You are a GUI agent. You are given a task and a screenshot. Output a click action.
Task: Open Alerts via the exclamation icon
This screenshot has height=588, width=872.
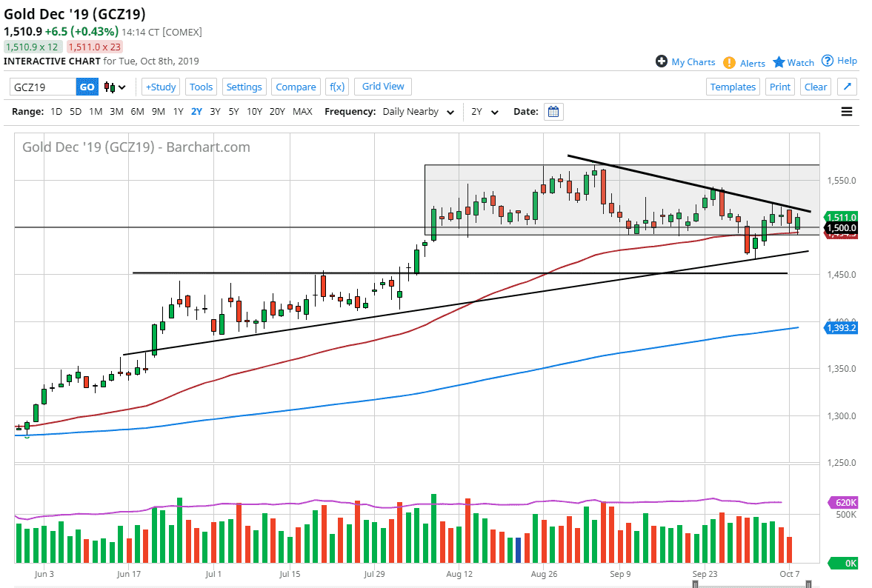tap(730, 62)
